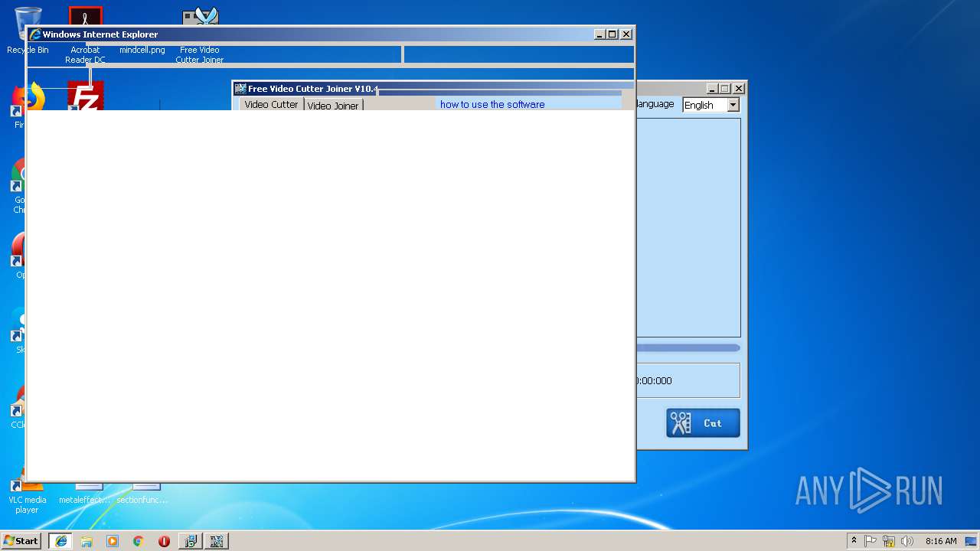The image size is (980, 551).
Task: Show hidden system tray icons
Action: tap(854, 541)
